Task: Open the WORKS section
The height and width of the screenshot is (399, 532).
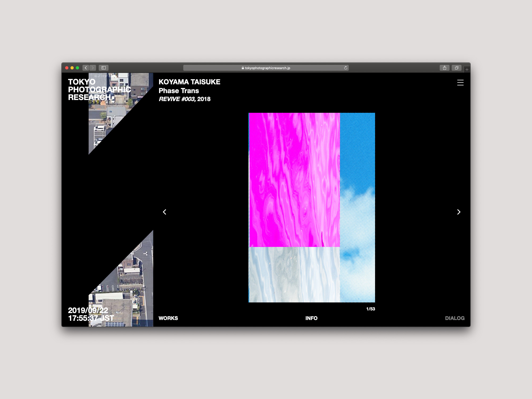Action: 168,318
